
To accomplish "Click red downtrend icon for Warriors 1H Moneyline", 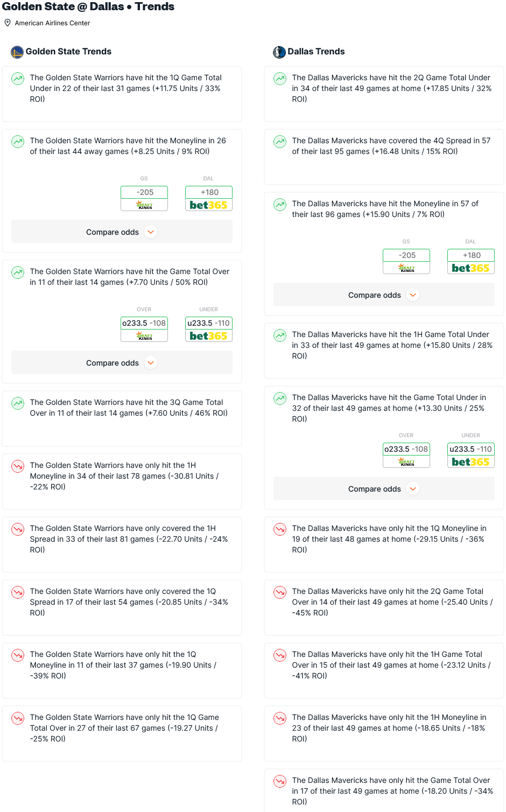I will tap(18, 466).
